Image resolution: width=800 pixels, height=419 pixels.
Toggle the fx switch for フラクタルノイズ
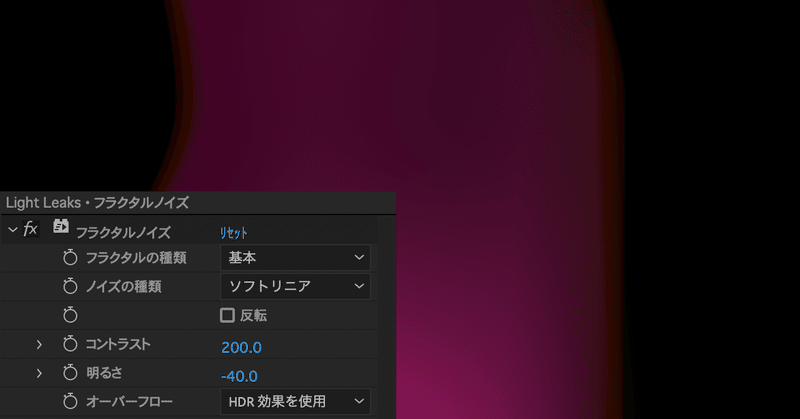31,229
